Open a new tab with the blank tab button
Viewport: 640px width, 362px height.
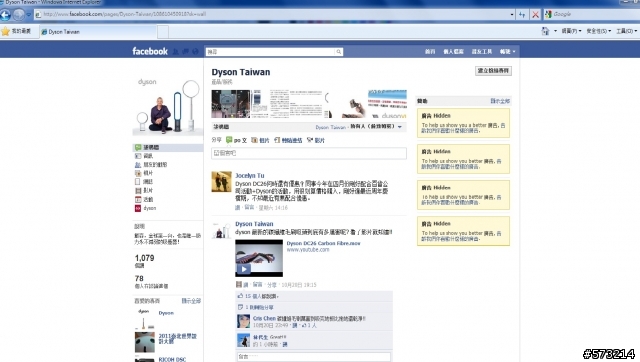pyautogui.click(x=163, y=31)
